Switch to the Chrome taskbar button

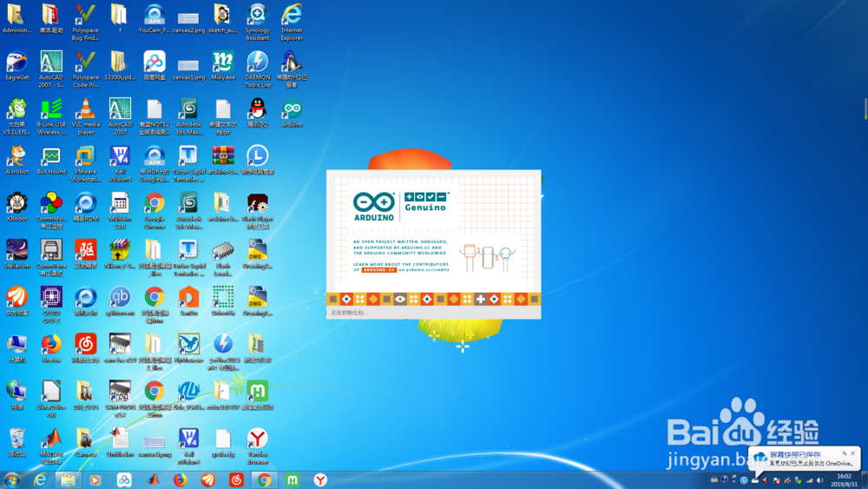tap(264, 480)
